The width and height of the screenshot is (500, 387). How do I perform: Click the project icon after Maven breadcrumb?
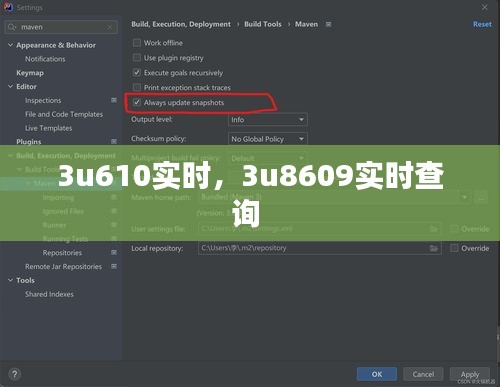329,24
